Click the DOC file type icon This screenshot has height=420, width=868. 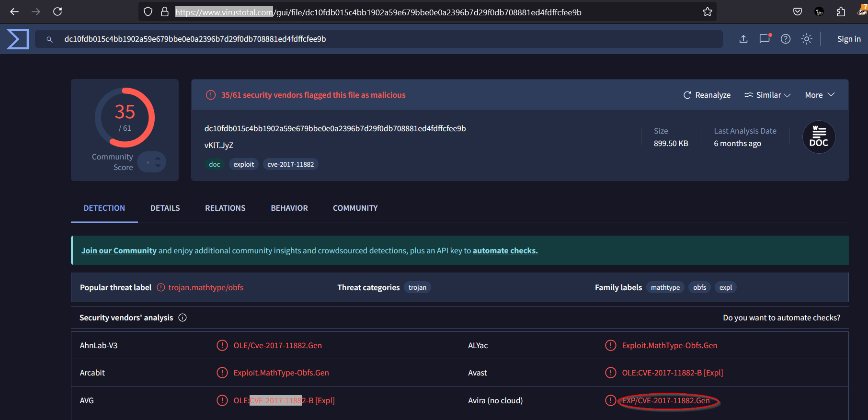[819, 137]
